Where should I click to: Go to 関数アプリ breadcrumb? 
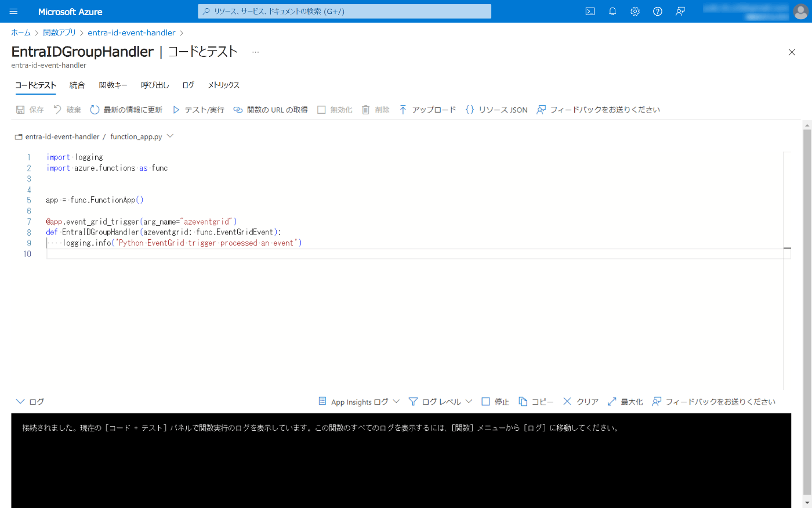point(59,33)
